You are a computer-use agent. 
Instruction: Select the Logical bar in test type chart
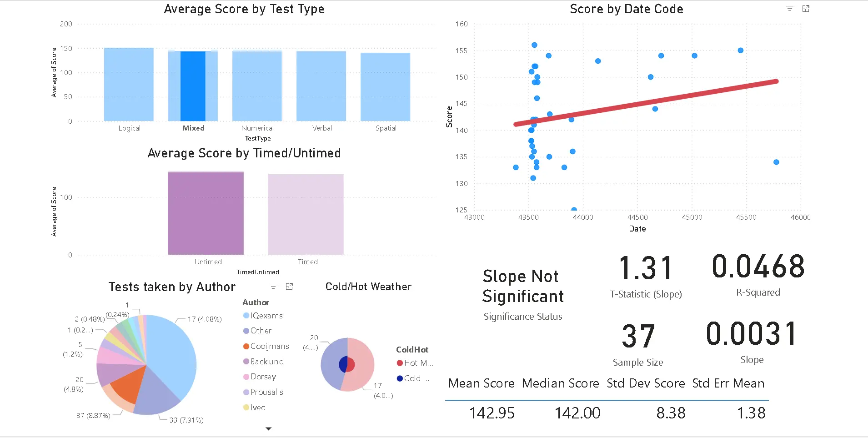click(129, 85)
